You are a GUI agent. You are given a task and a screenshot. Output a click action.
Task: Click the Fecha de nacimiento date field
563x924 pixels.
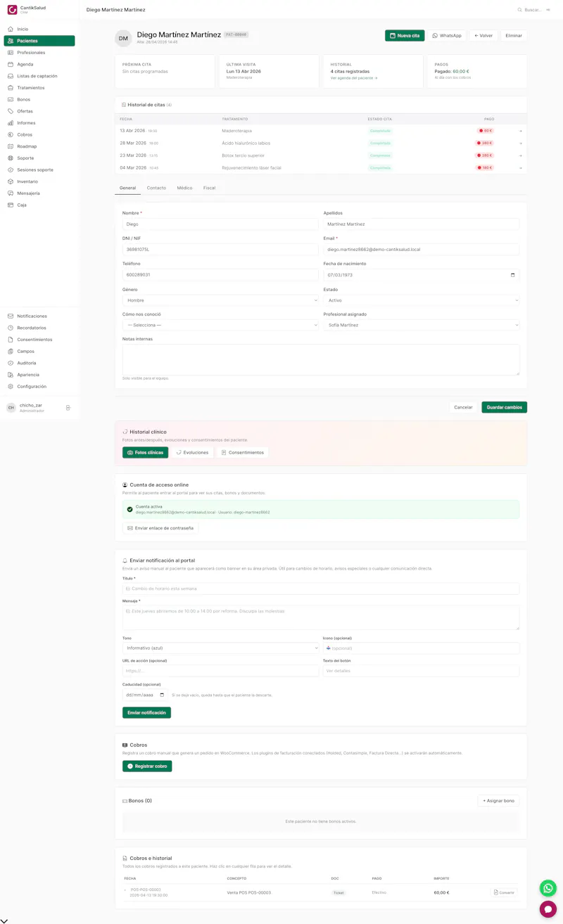click(x=422, y=275)
